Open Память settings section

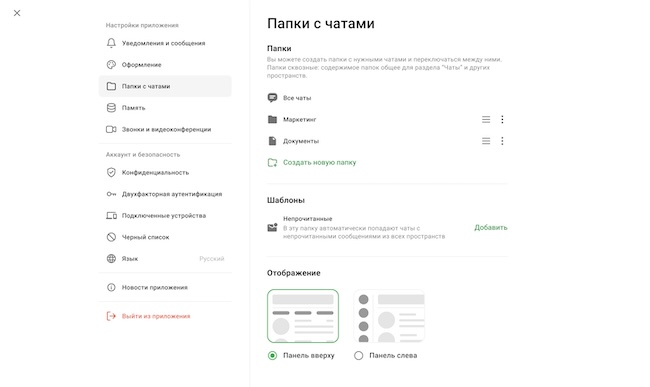click(x=165, y=108)
